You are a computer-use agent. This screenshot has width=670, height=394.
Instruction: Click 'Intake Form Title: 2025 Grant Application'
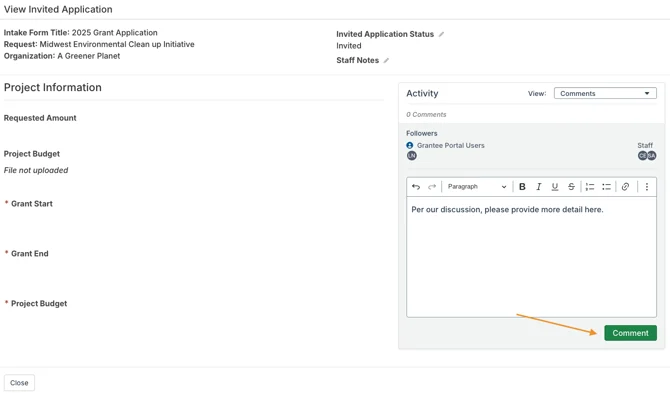click(81, 32)
